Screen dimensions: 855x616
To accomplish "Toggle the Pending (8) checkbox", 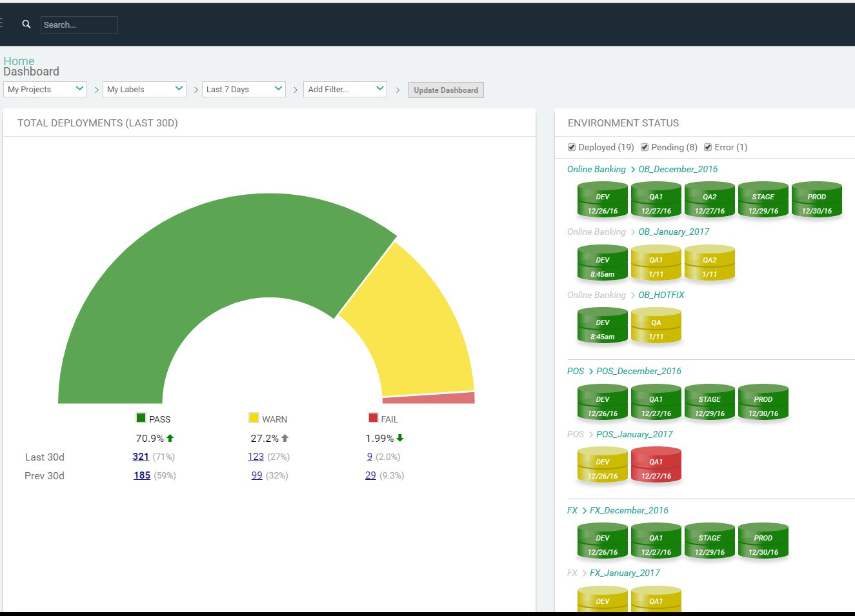I will [x=645, y=148].
